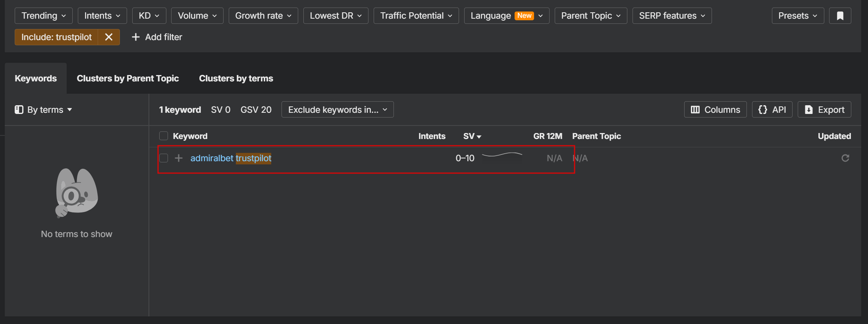Click the refresh icon in Updated column
The width and height of the screenshot is (868, 324).
[845, 158]
